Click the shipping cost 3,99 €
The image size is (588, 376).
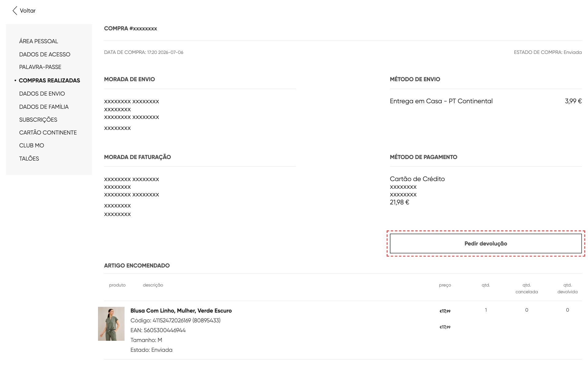tap(573, 101)
